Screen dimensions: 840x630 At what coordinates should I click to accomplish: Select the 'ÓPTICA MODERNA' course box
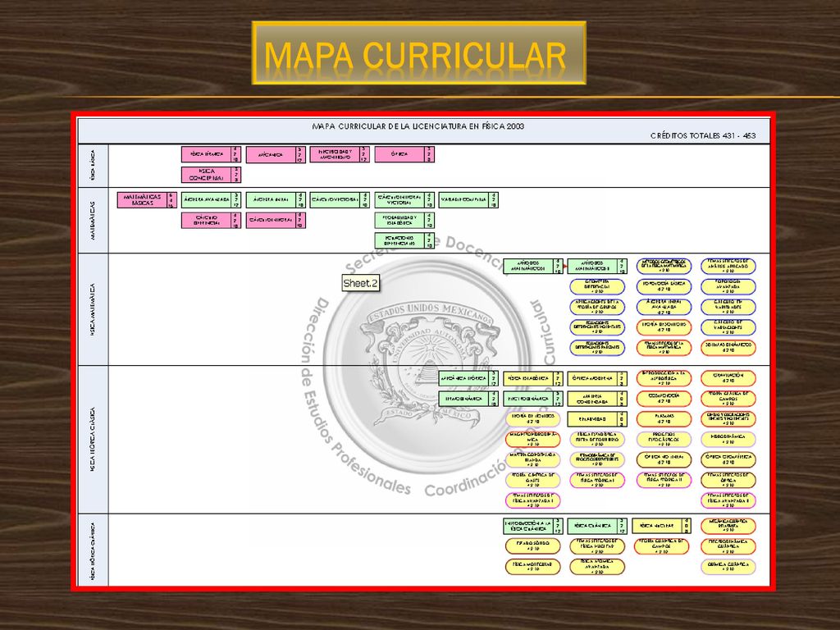point(597,379)
